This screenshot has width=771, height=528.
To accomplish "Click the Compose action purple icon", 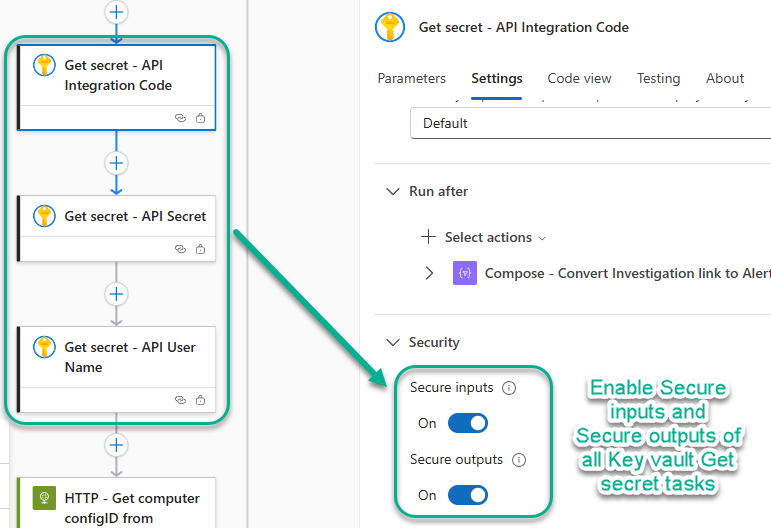I will tap(465, 273).
